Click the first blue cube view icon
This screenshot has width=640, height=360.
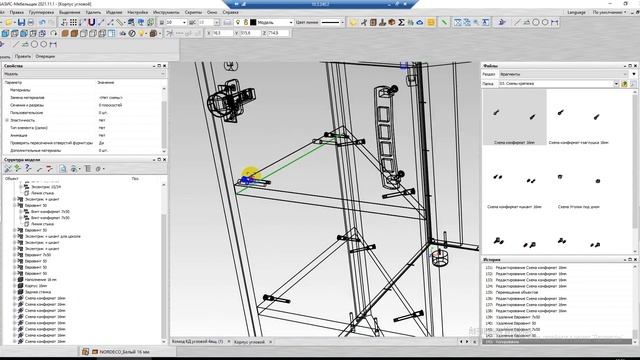[x=5, y=33]
